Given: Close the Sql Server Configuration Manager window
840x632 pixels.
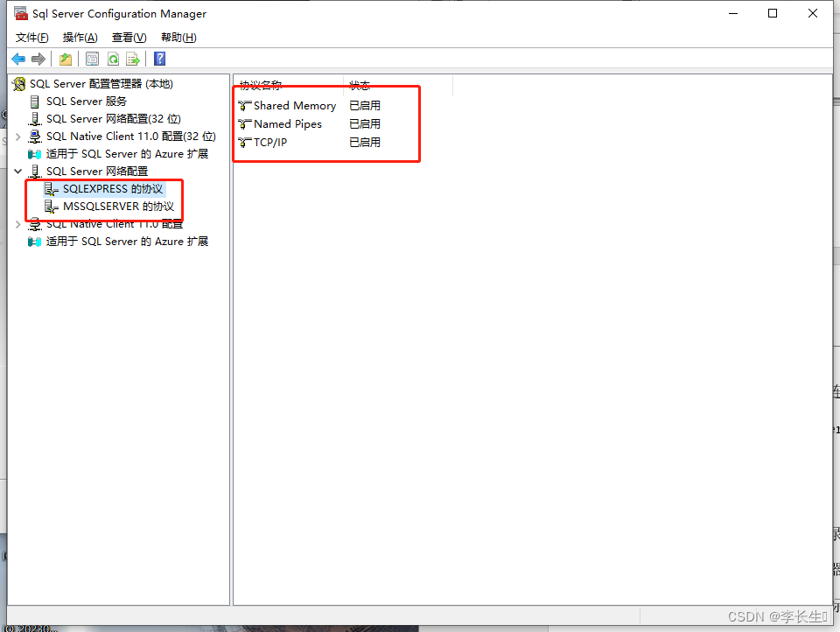Looking at the screenshot, I should click(813, 13).
